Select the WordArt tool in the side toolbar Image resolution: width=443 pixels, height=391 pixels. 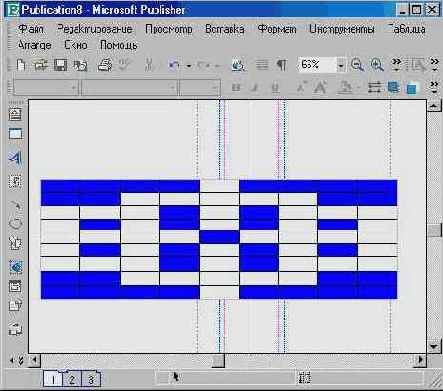click(x=15, y=158)
